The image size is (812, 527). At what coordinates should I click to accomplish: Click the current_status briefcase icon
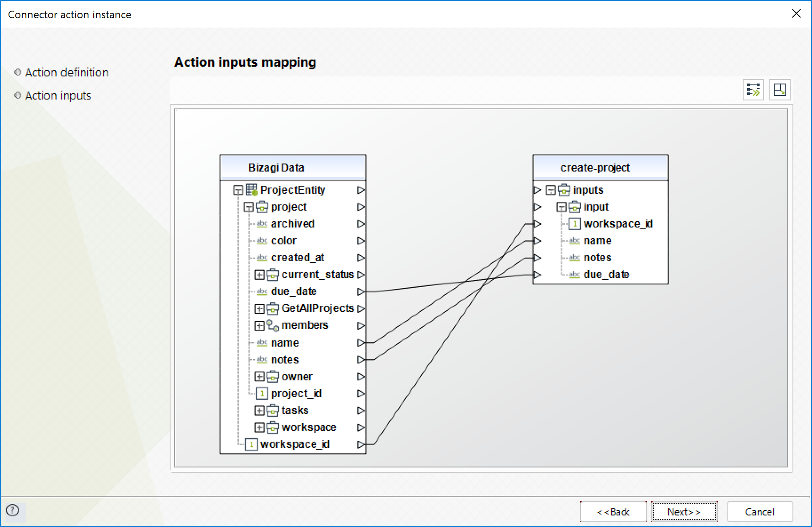pos(273,275)
